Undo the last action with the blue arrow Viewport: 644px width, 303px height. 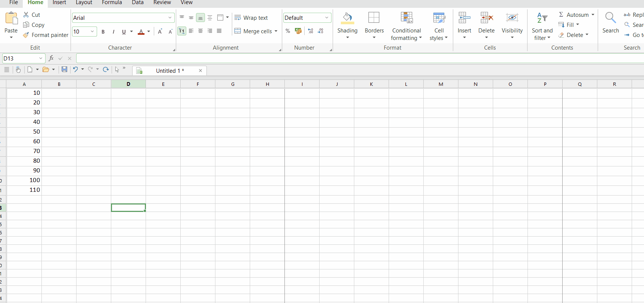[75, 69]
